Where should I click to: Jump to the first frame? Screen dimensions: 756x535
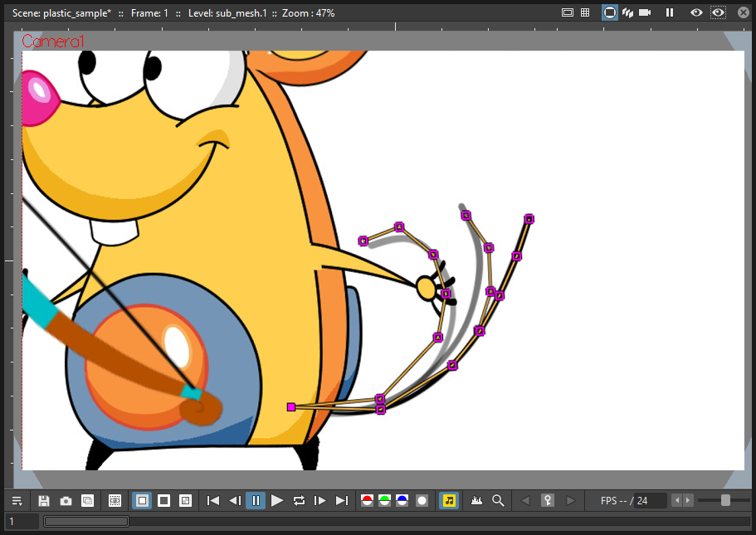(x=212, y=501)
